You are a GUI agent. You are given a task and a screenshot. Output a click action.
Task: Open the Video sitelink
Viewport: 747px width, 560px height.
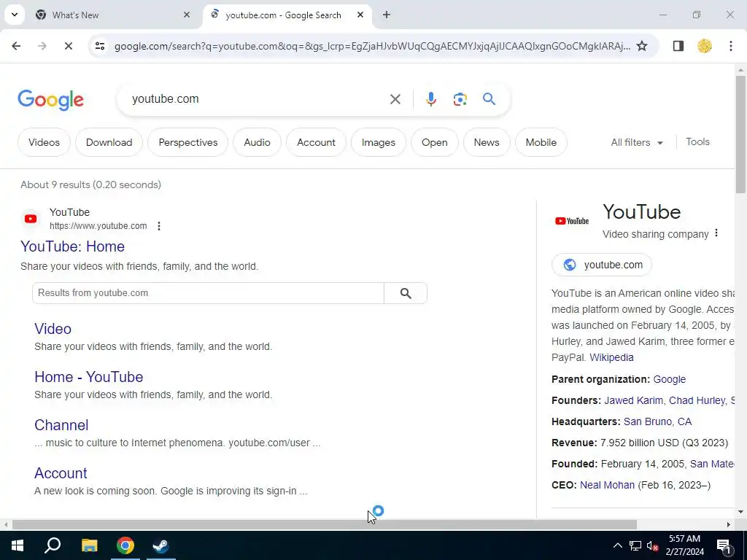[53, 329]
